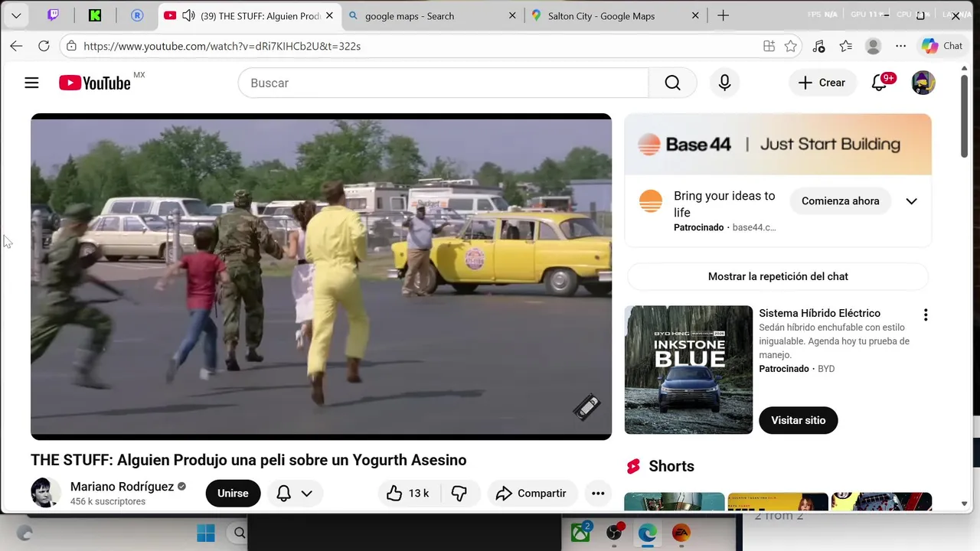The image size is (980, 551).
Task: Click Mostrar la repetición del chat
Action: (778, 276)
